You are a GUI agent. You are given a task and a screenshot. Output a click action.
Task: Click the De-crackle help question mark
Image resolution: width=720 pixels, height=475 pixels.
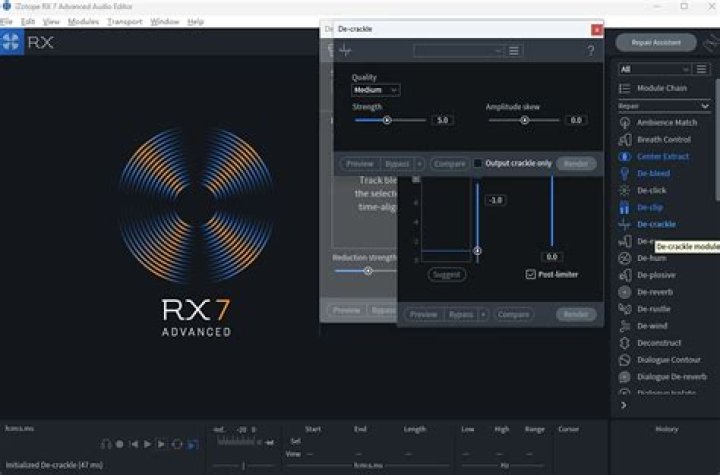(591, 51)
